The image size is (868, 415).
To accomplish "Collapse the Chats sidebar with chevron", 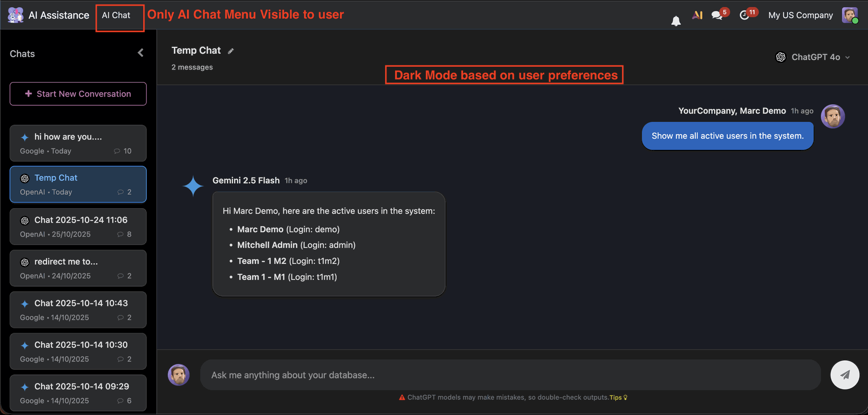I will click(141, 53).
